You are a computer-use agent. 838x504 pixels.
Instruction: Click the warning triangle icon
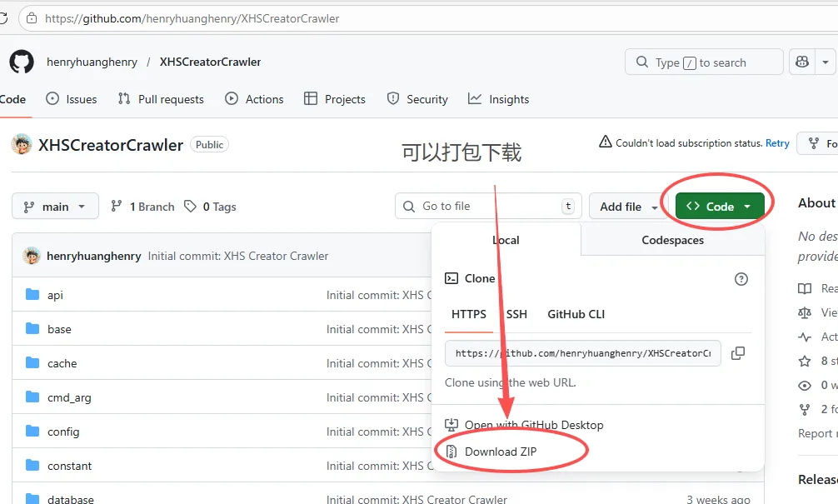point(605,142)
